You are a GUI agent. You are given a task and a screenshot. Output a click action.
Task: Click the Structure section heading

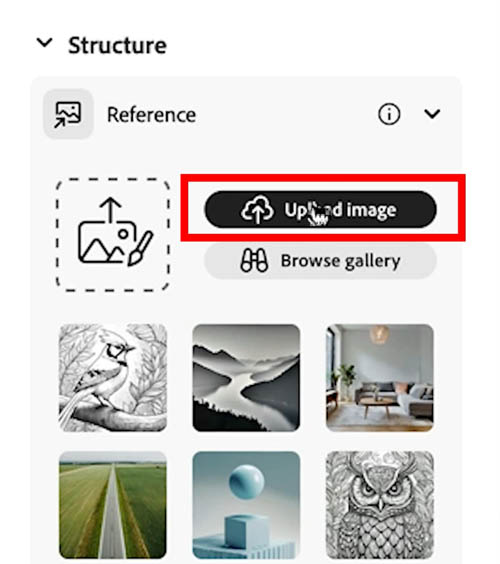tap(117, 45)
